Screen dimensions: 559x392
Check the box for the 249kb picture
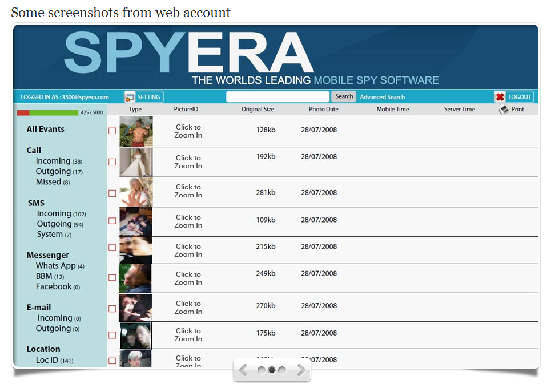click(112, 278)
